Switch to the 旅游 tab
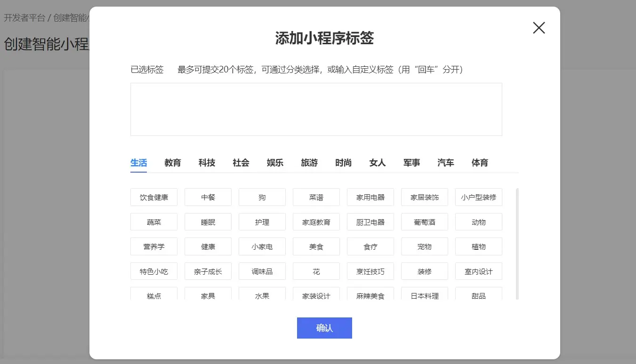This screenshot has width=636, height=364. pos(309,163)
